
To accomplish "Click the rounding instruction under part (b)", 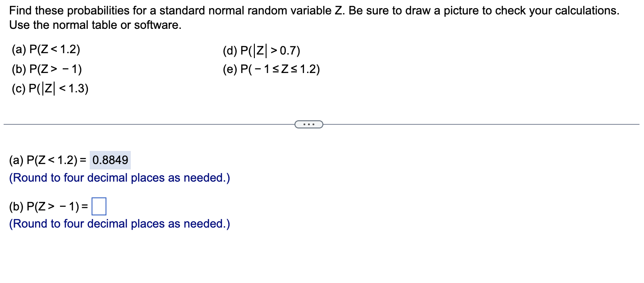I will (119, 224).
